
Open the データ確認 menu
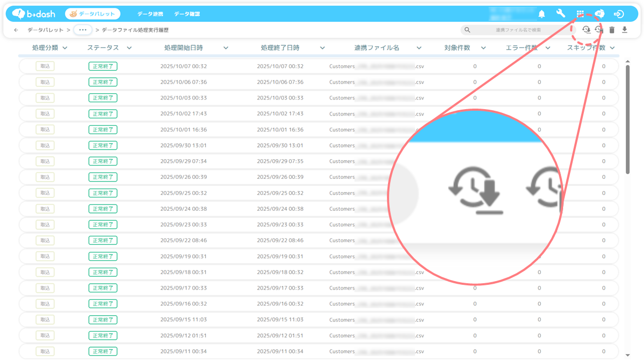click(187, 14)
